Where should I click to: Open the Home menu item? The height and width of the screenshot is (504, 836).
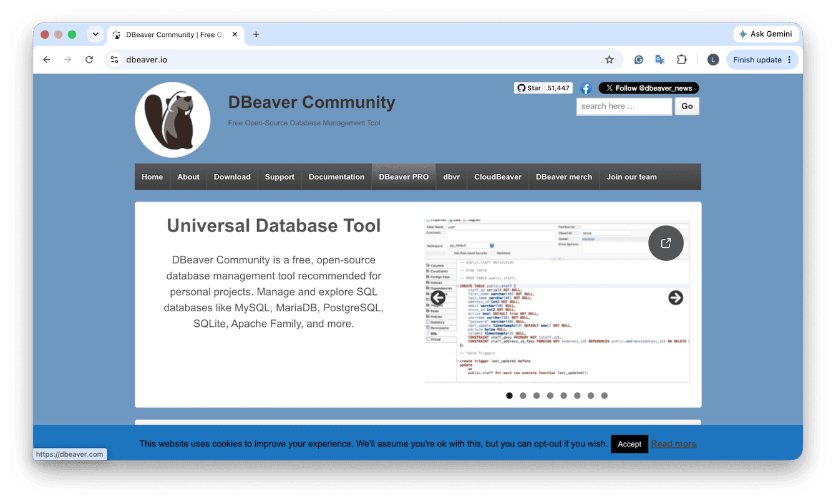[x=152, y=177]
